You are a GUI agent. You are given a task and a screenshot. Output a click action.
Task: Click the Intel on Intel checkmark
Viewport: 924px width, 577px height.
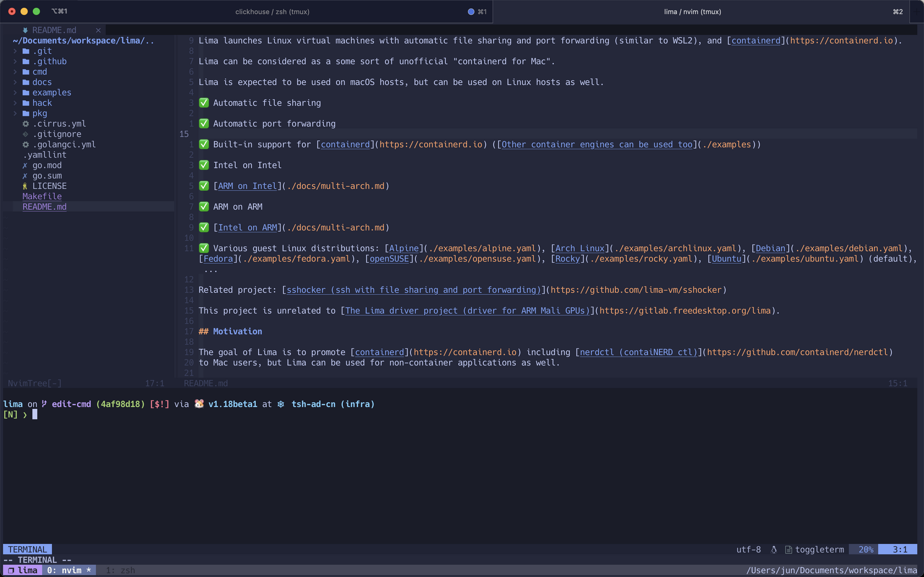204,165
